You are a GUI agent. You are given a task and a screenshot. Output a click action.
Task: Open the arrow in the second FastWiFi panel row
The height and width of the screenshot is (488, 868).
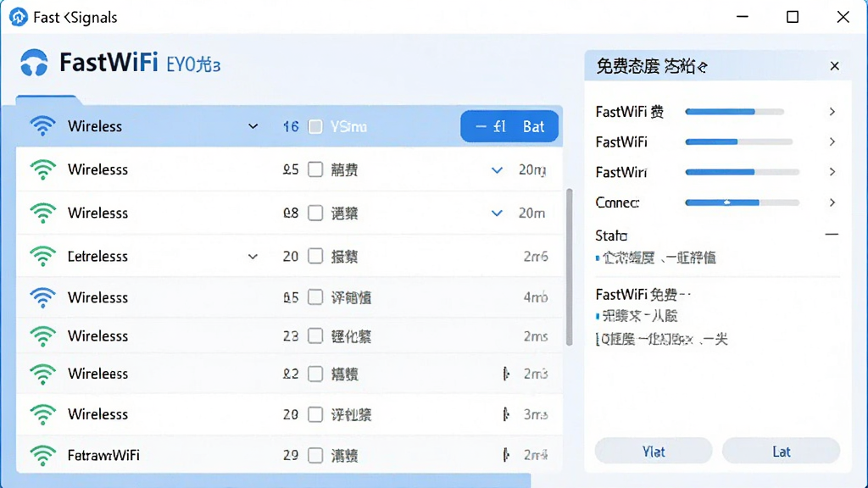832,141
